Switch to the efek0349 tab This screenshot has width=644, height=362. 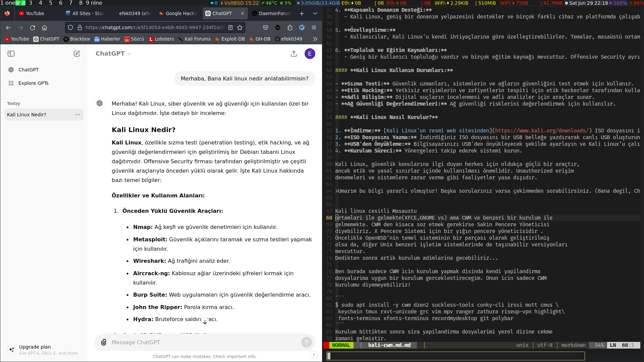[x=132, y=13]
